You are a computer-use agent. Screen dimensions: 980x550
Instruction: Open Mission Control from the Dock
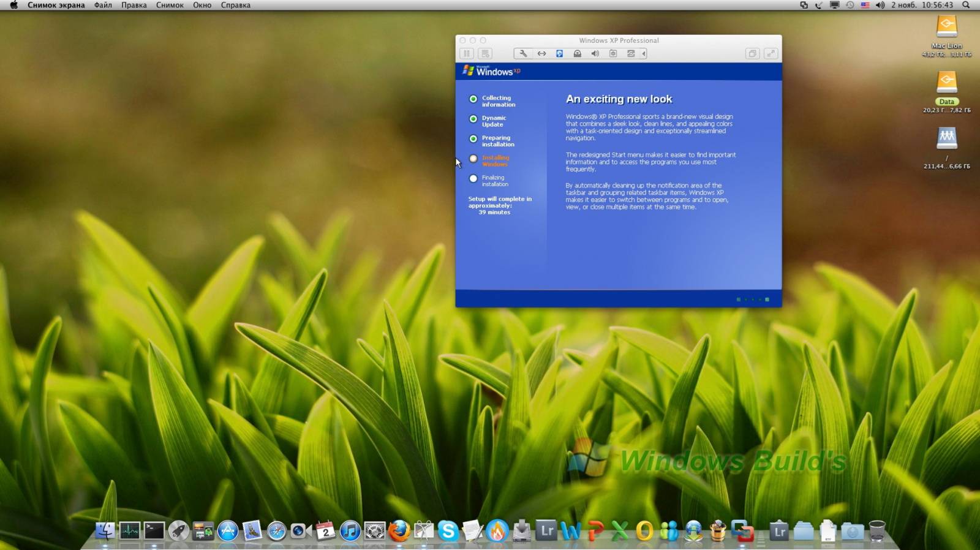pyautogui.click(x=203, y=530)
